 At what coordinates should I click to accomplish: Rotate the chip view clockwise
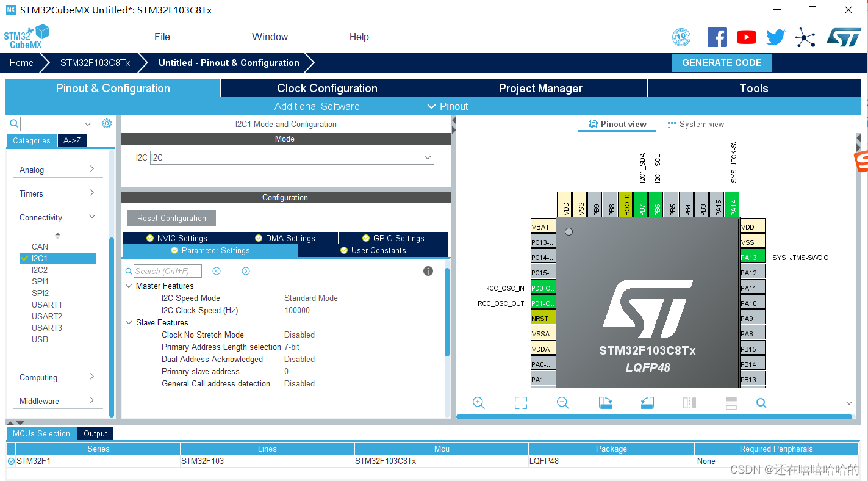point(605,403)
